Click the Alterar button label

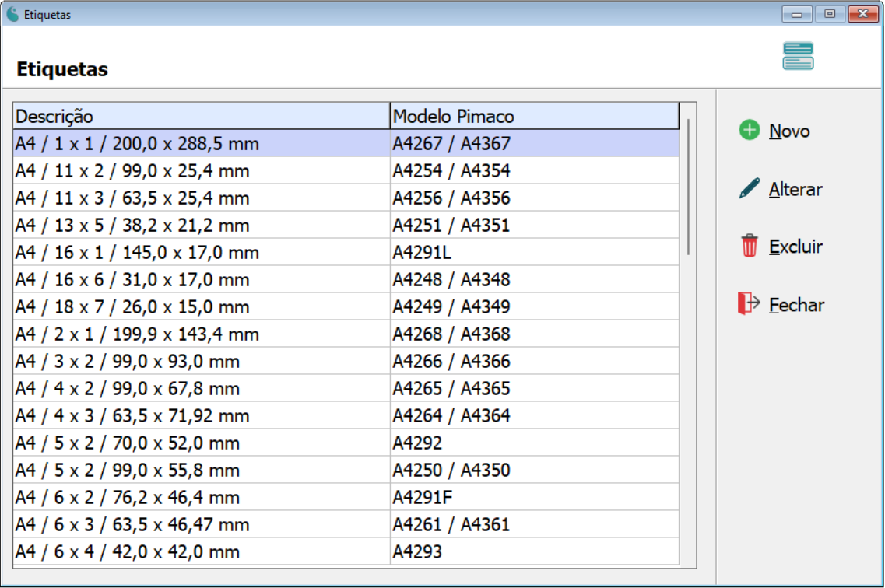point(795,189)
